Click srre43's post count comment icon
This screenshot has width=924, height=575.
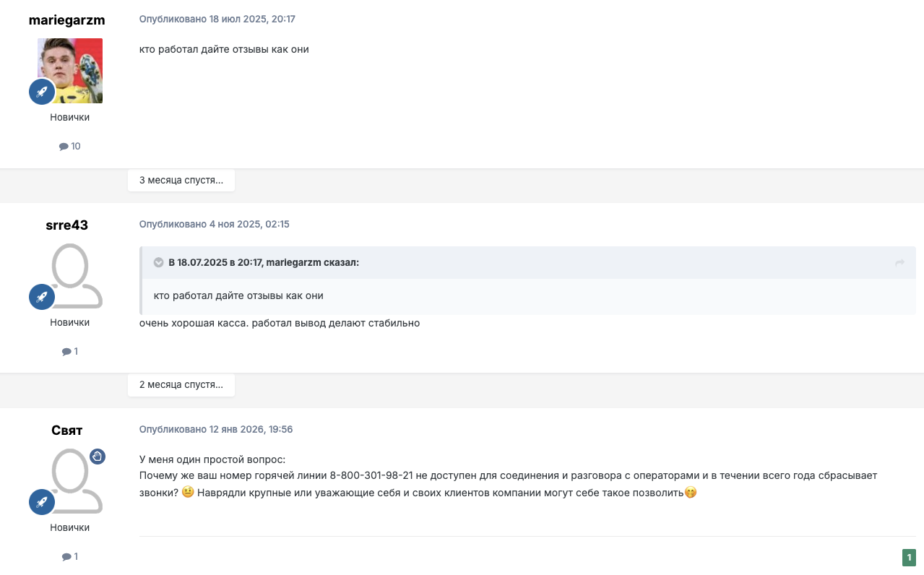tap(66, 351)
